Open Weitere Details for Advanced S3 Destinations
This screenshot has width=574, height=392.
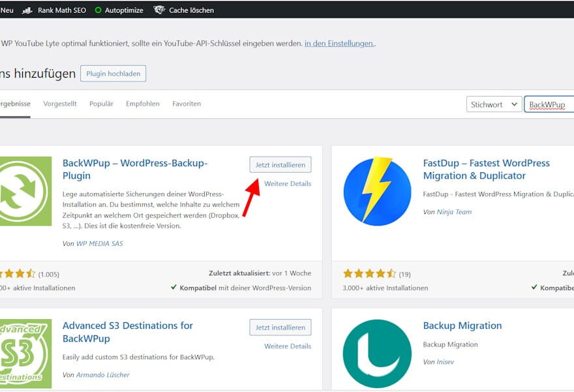[288, 346]
